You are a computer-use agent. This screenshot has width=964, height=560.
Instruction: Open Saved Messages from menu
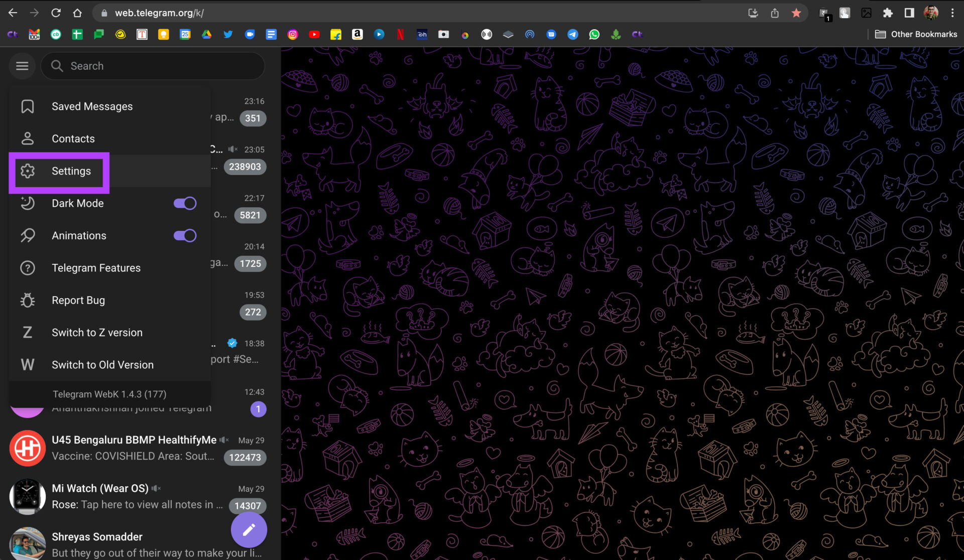(92, 106)
